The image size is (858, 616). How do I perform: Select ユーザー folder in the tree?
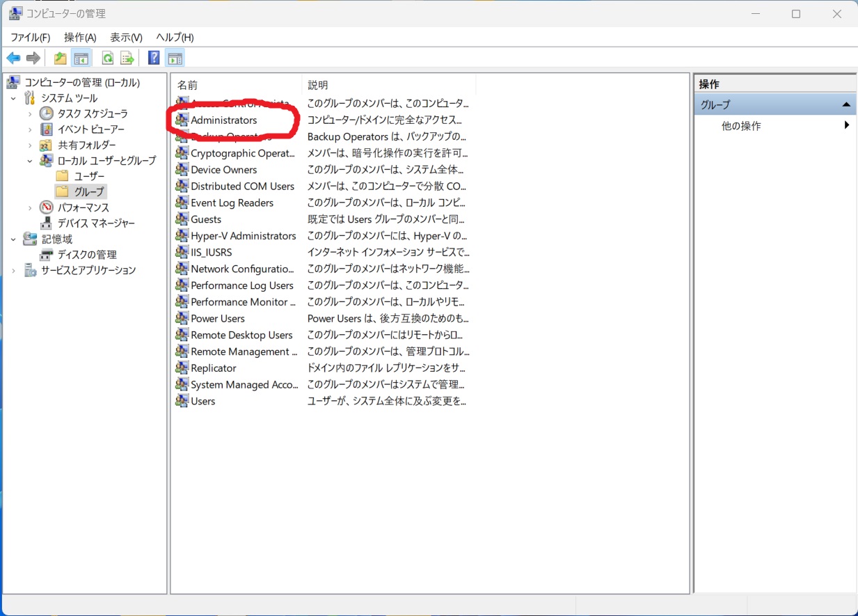(x=89, y=176)
